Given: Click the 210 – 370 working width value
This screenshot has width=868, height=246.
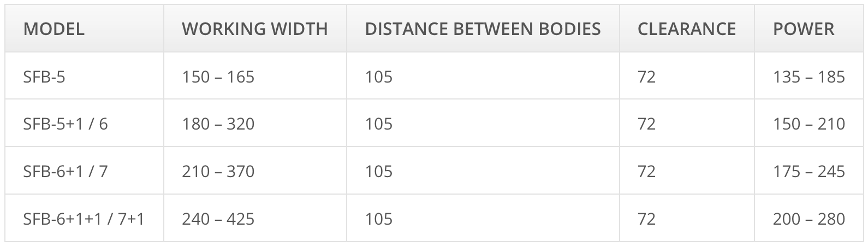Looking at the screenshot, I should click(x=218, y=172).
